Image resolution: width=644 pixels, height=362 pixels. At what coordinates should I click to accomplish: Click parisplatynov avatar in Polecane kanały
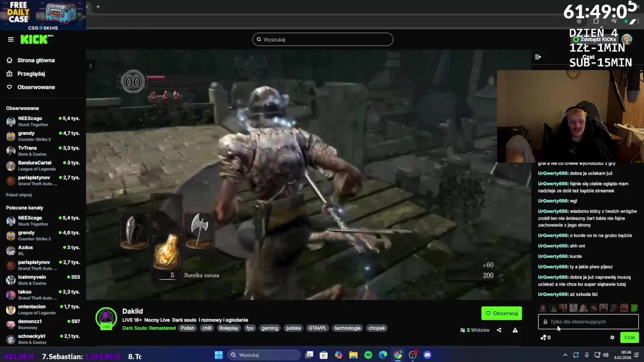tap(11, 265)
